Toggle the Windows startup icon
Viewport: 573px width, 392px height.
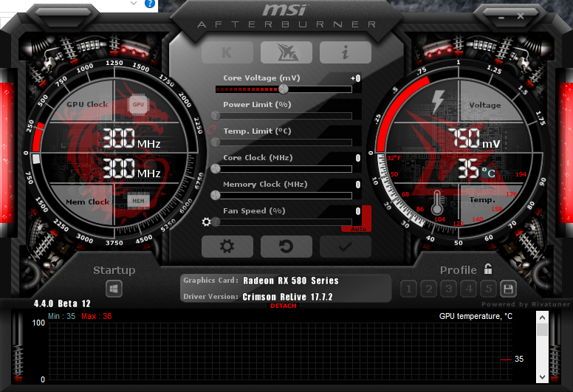click(114, 289)
